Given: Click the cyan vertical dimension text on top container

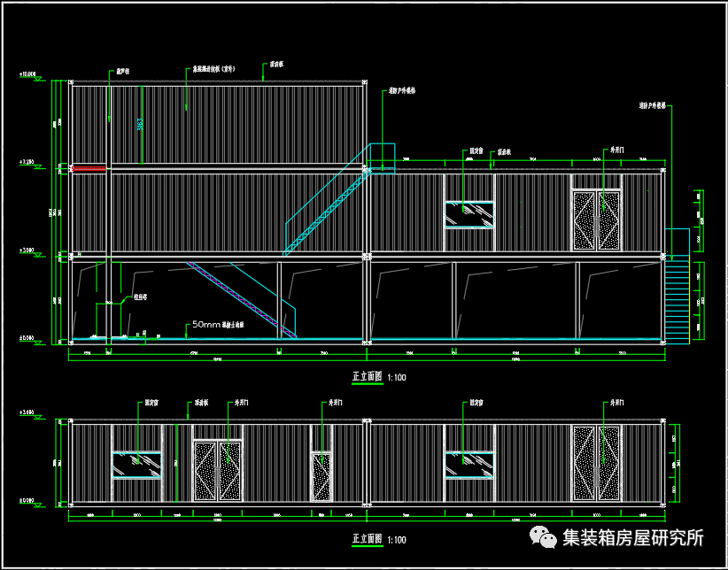Looking at the screenshot, I should [x=140, y=125].
